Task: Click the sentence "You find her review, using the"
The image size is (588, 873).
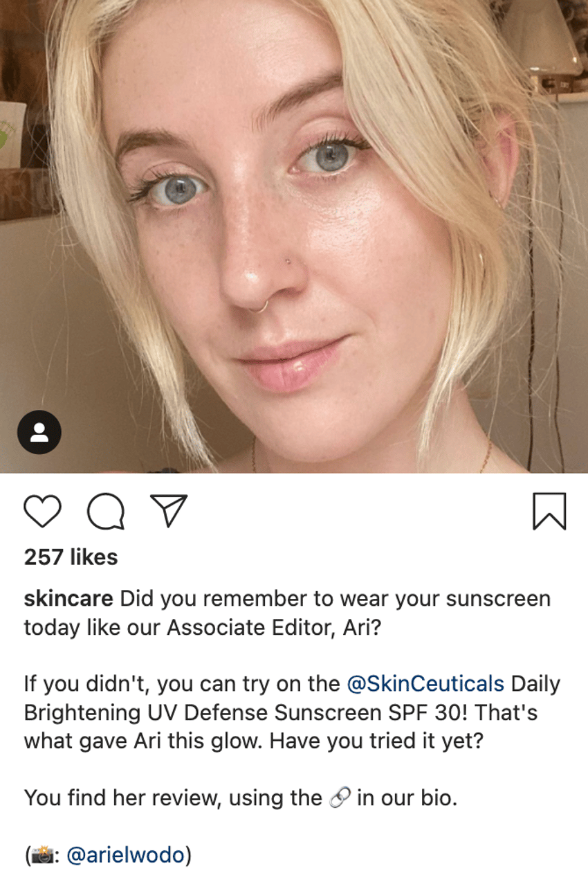Action: click(x=174, y=798)
